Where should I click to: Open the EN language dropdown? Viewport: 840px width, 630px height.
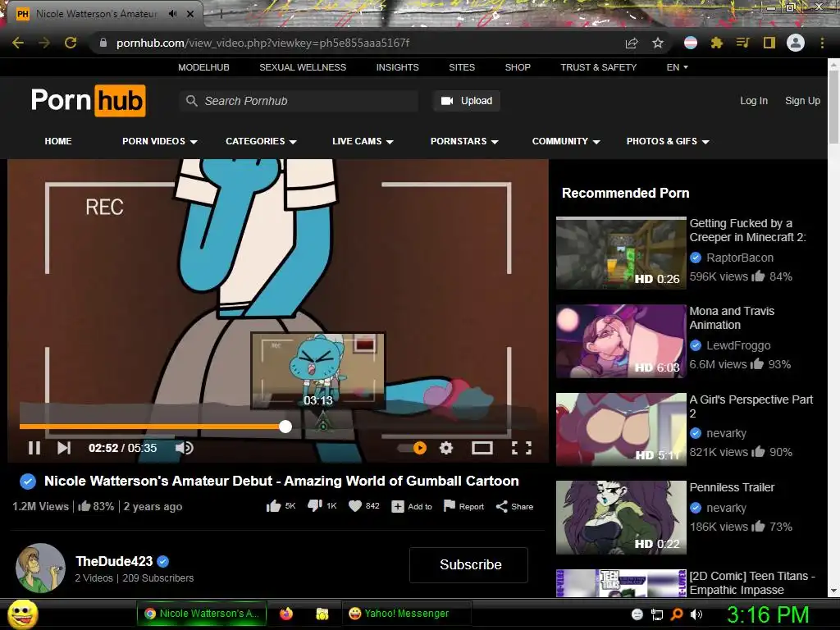[x=677, y=67]
